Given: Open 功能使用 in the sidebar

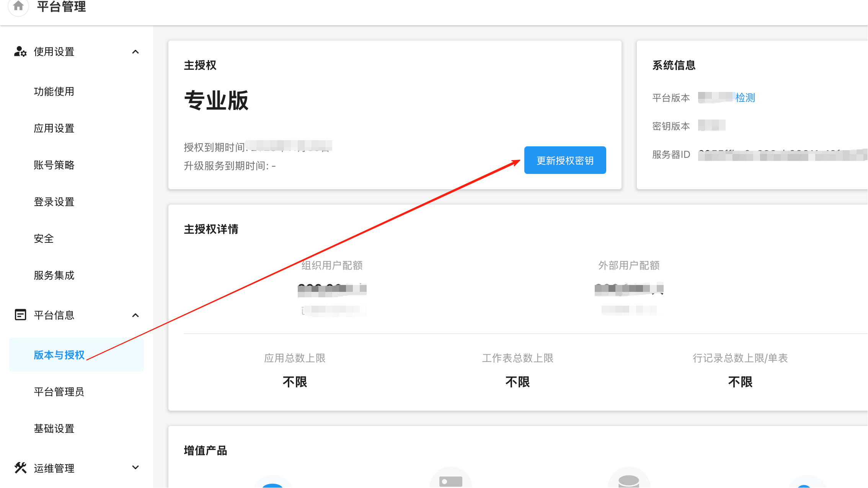Looking at the screenshot, I should [54, 92].
